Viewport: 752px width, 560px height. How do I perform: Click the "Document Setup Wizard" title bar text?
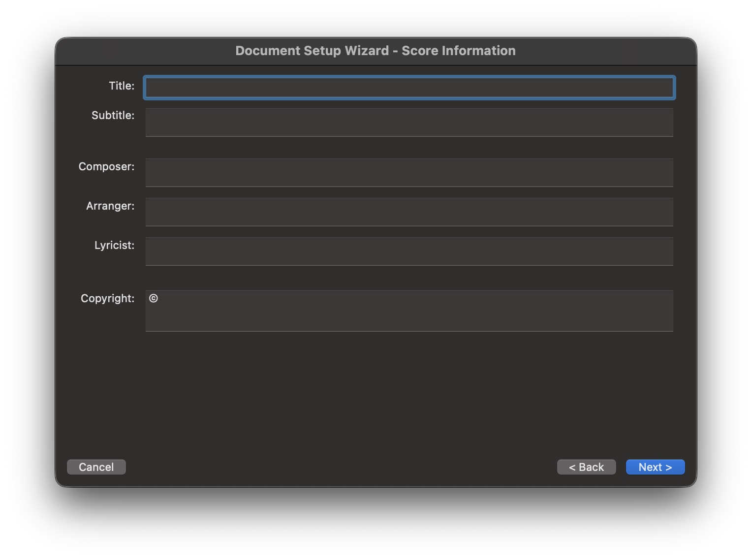pyautogui.click(x=312, y=51)
